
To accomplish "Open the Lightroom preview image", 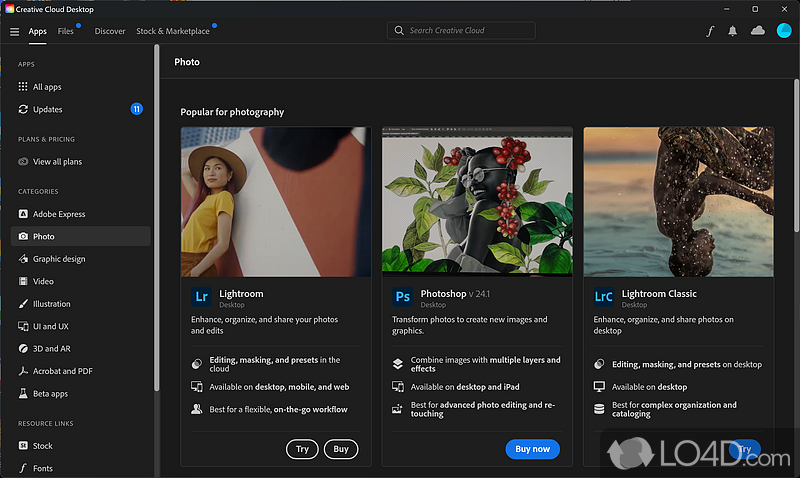I will (276, 202).
